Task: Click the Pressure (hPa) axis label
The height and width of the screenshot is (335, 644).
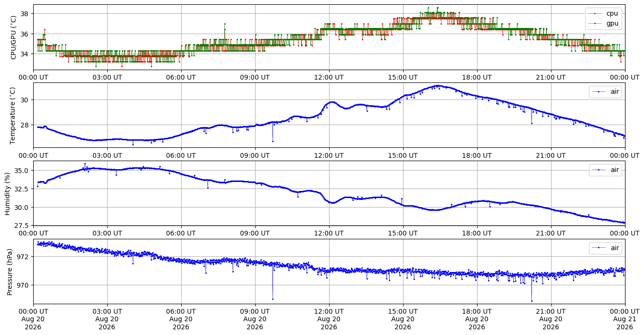Action: [x=9, y=272]
